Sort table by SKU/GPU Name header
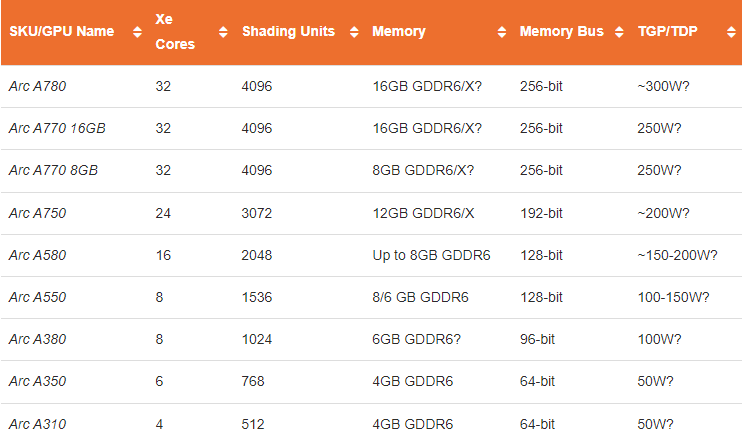 click(61, 31)
